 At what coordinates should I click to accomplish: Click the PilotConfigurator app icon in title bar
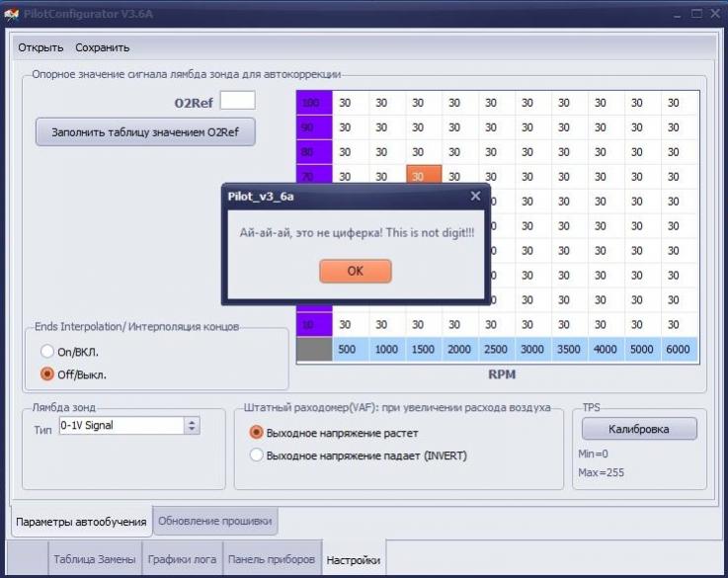pyautogui.click(x=11, y=14)
